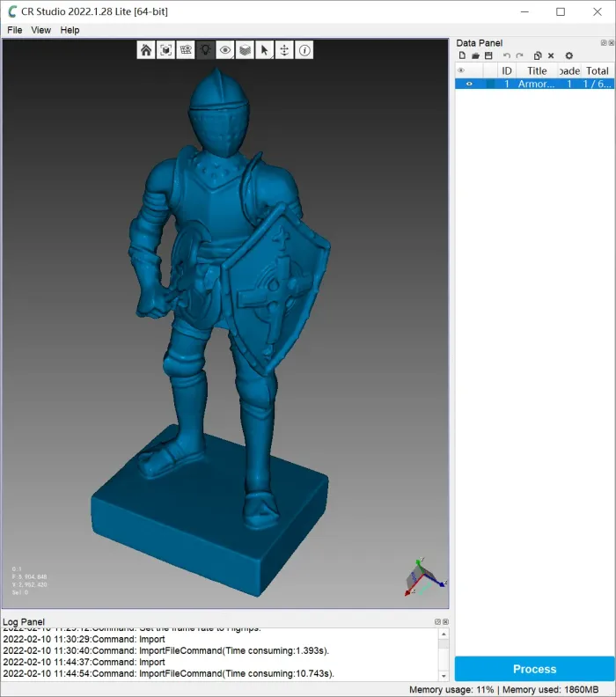Select the arrow pointer selection tool
The height and width of the screenshot is (697, 616).
click(265, 50)
